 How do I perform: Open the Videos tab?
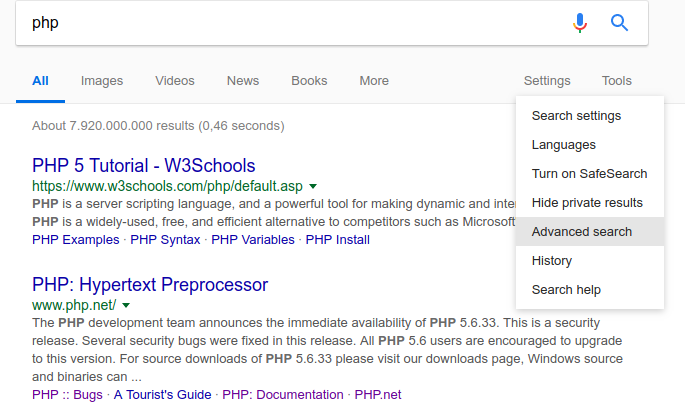coord(175,81)
